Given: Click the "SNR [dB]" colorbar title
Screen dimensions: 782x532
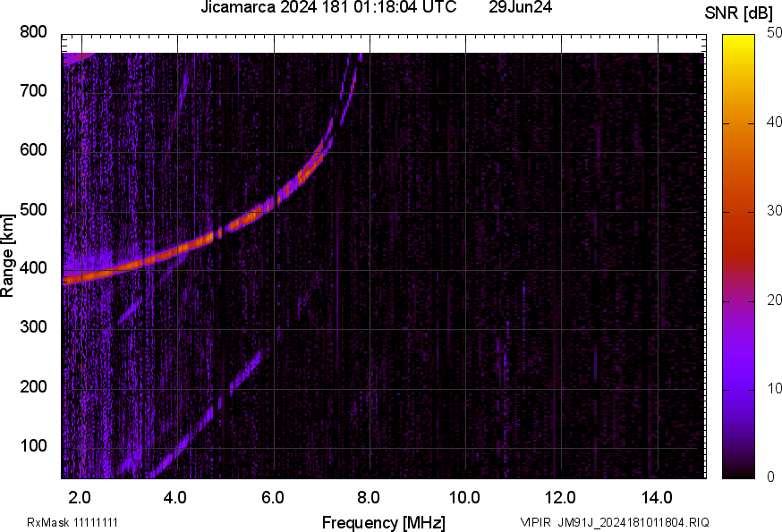Looking at the screenshot, I should (x=738, y=13).
